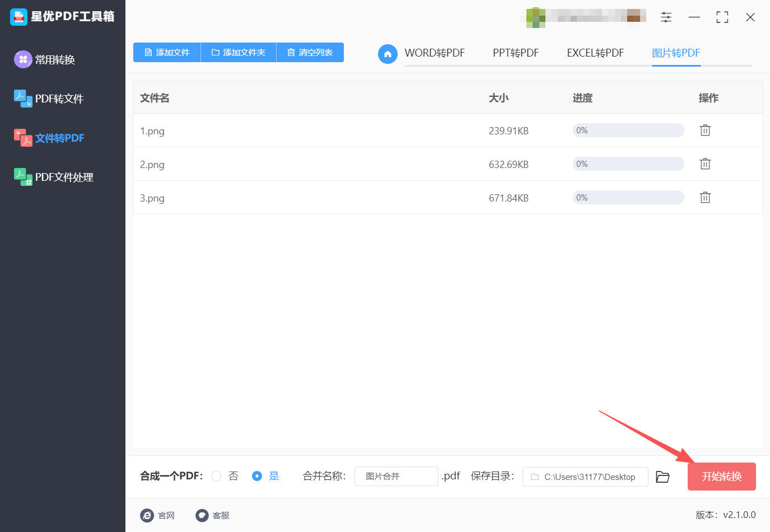Open the 常用转换 sidebar section
This screenshot has height=532, width=770.
pos(45,59)
